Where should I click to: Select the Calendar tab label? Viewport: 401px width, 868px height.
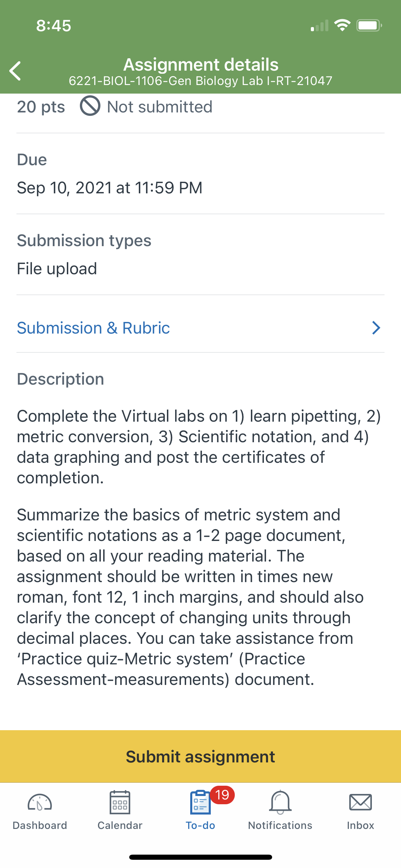(120, 825)
